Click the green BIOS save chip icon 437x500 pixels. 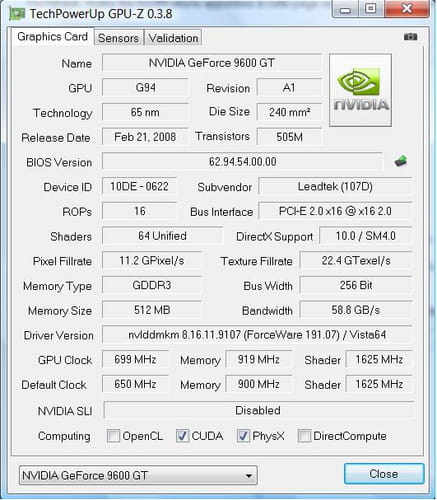coord(401,161)
